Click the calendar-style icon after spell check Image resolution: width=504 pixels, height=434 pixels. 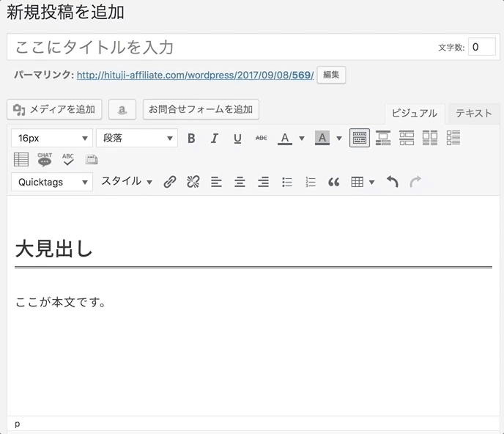click(92, 160)
